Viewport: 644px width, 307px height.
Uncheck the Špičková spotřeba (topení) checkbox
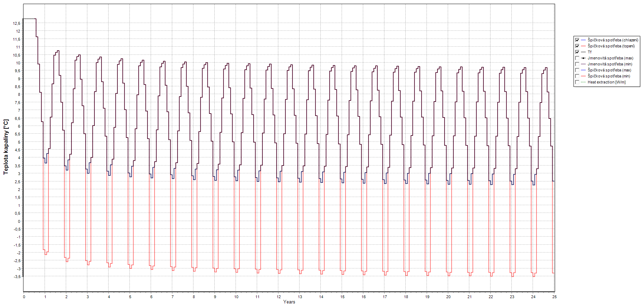(577, 46)
